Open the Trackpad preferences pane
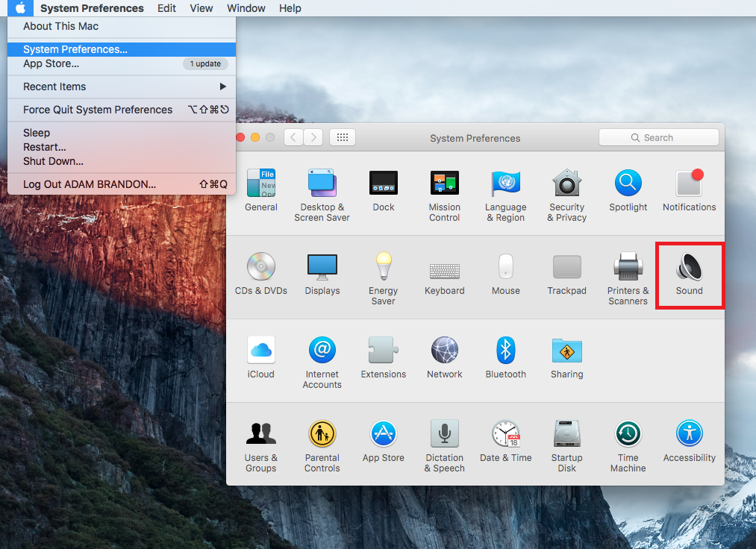The width and height of the screenshot is (756, 549). coord(567,273)
